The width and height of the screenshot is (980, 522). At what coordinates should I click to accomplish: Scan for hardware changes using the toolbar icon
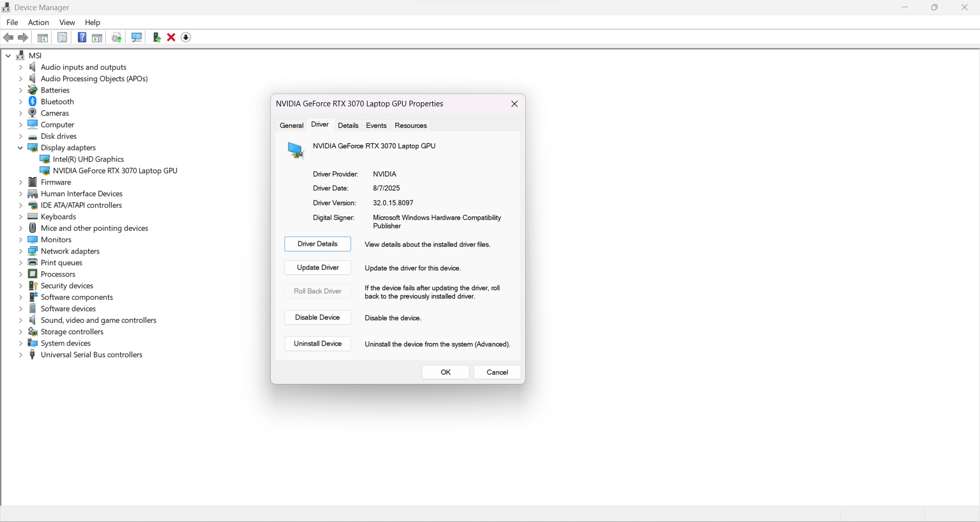136,37
